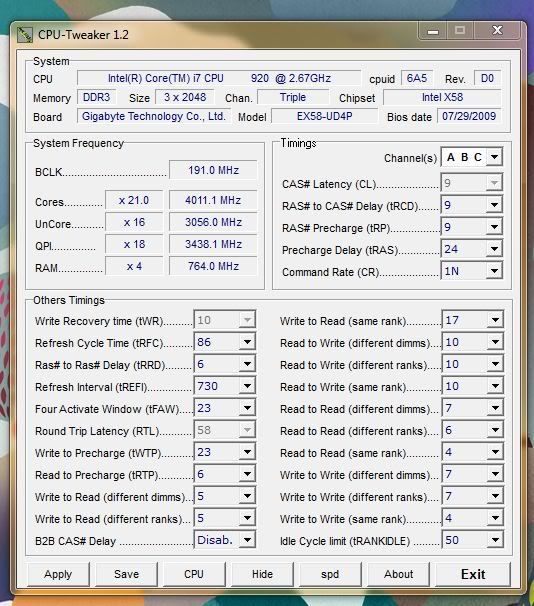
Task: Open the spd information page
Action: 330,574
